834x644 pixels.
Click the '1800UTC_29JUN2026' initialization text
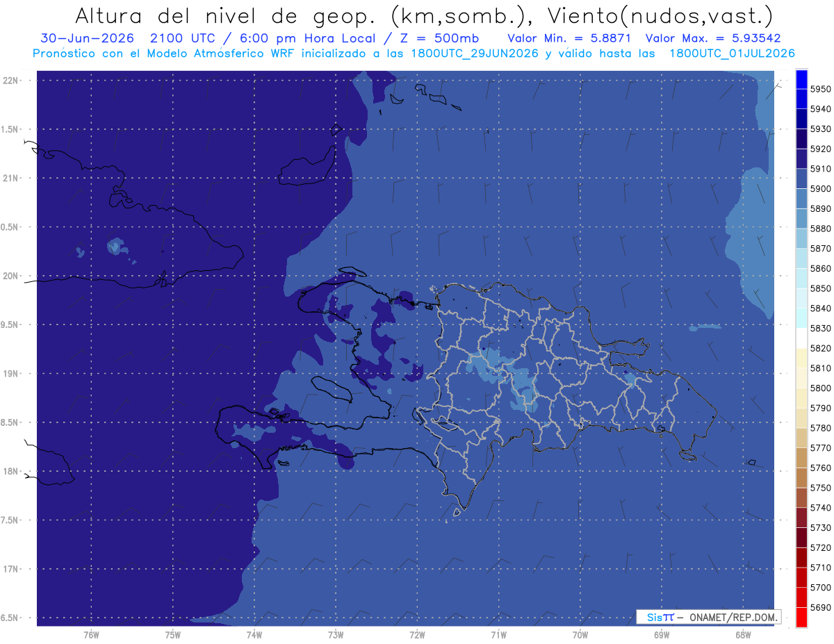[x=475, y=53]
